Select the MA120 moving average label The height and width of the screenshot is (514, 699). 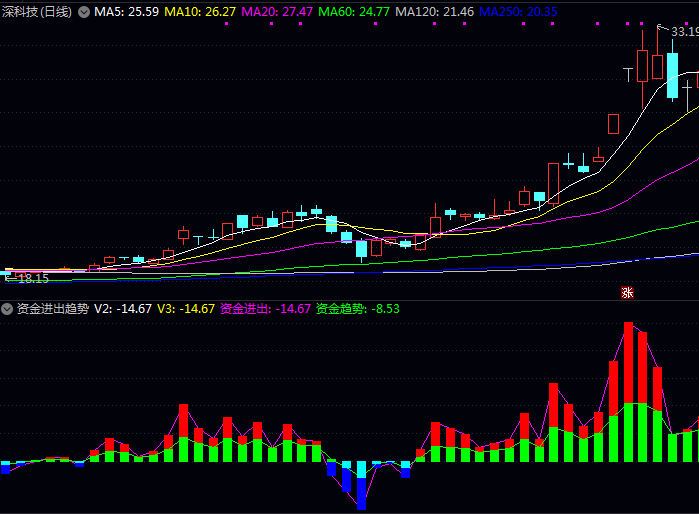(x=435, y=12)
